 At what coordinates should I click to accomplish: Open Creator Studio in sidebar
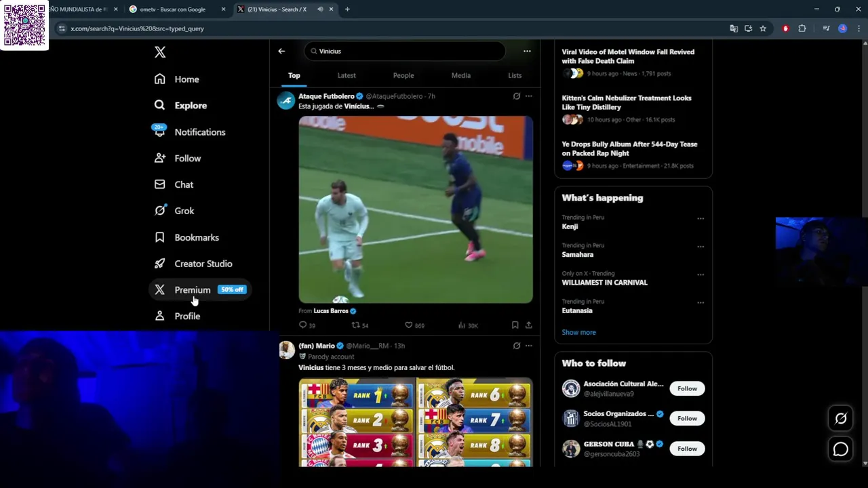193,264
